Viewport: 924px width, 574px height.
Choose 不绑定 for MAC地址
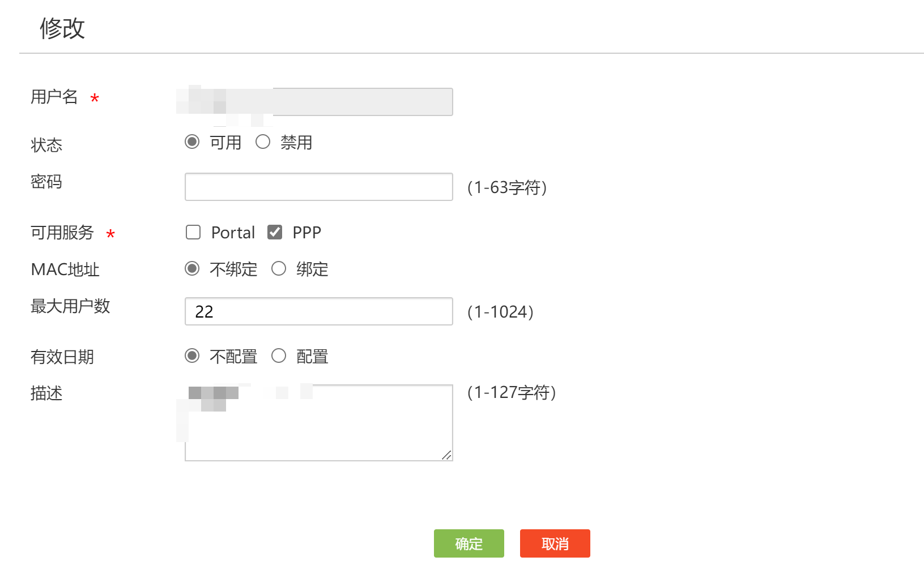tap(192, 268)
